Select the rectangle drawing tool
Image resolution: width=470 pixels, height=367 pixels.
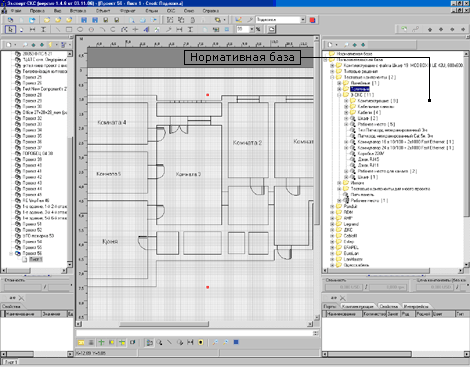(x=69, y=30)
